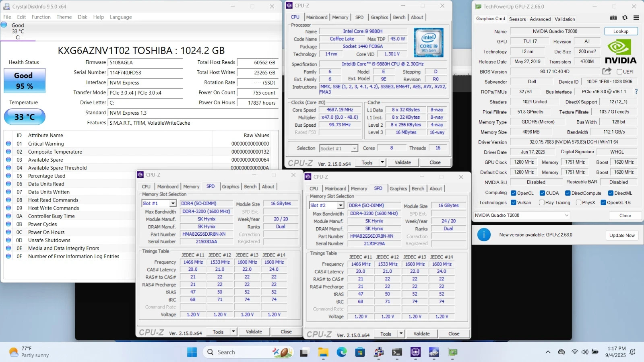Open the Bench tab in Slot #2 CPU-Z window

(418, 189)
